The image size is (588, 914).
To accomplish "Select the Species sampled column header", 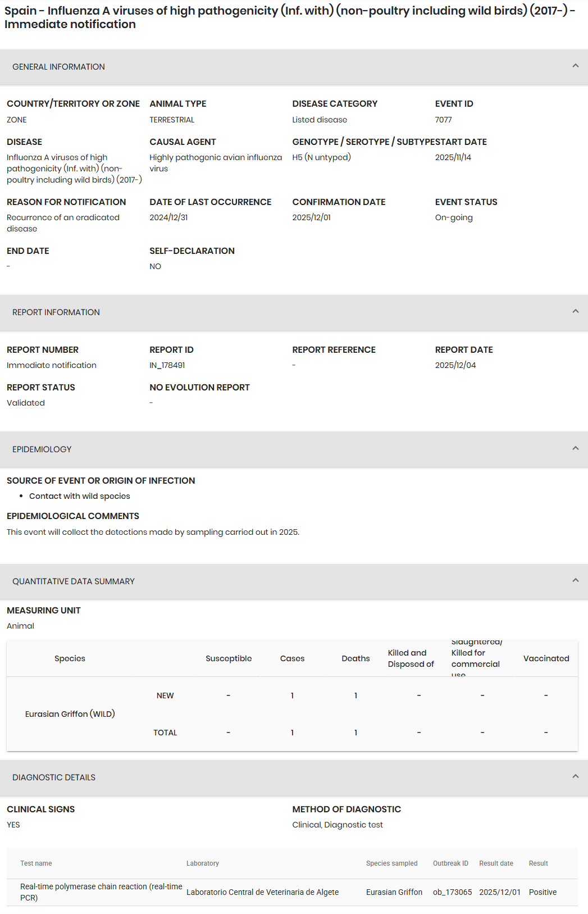I will pyautogui.click(x=391, y=863).
